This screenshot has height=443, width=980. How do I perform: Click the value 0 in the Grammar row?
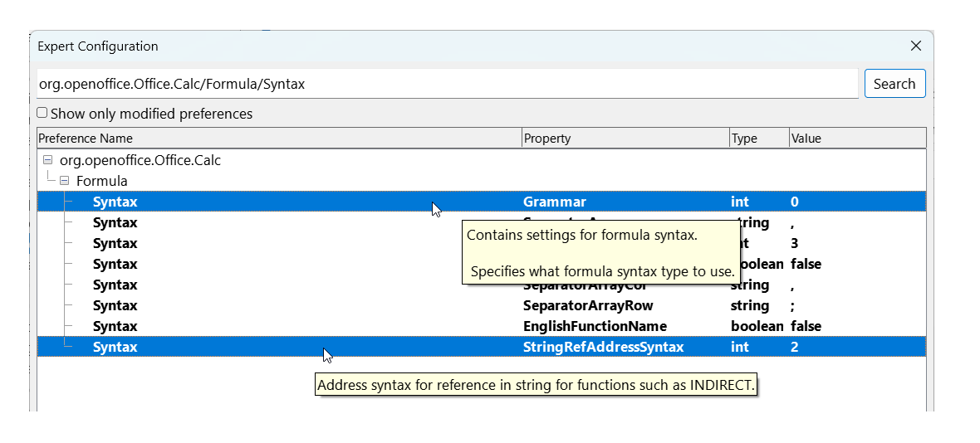794,202
